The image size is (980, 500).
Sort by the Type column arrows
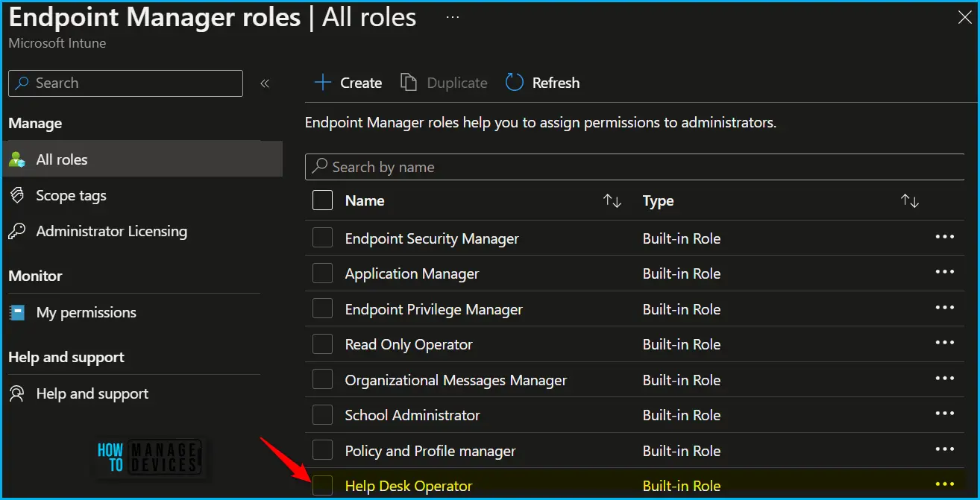point(910,201)
